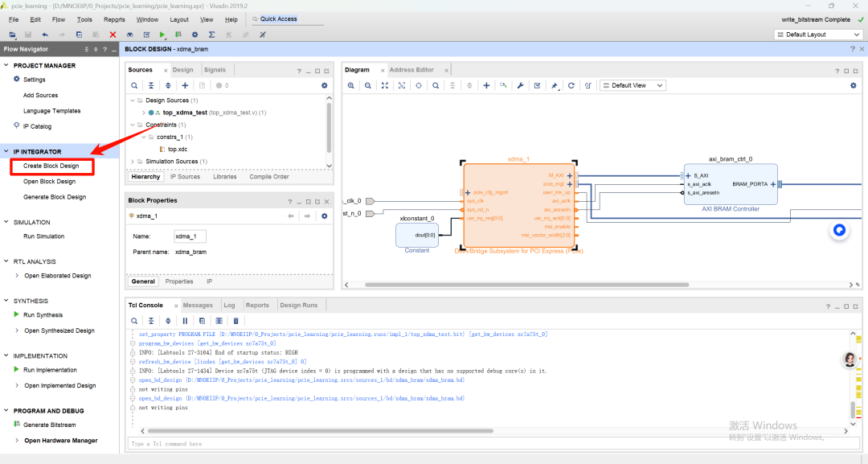Click Create Block Design in IP INTEGRATOR
This screenshot has height=464, width=868.
click(x=50, y=166)
